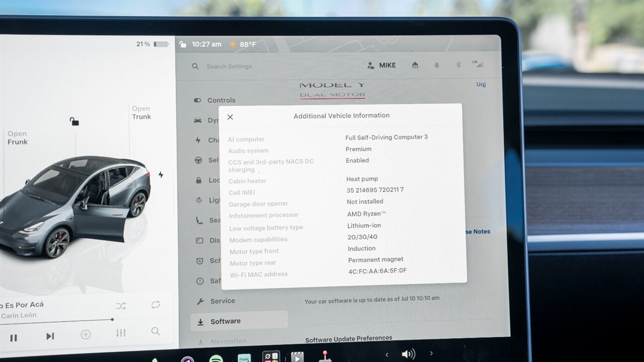The image size is (644, 362).
Task: Tap the 'Permanent magnet' rear motor value
Action: (x=375, y=260)
